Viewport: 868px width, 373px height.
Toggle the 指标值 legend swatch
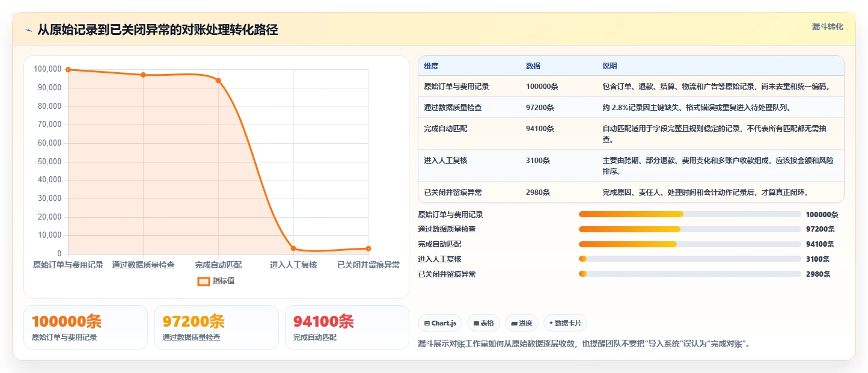point(204,281)
